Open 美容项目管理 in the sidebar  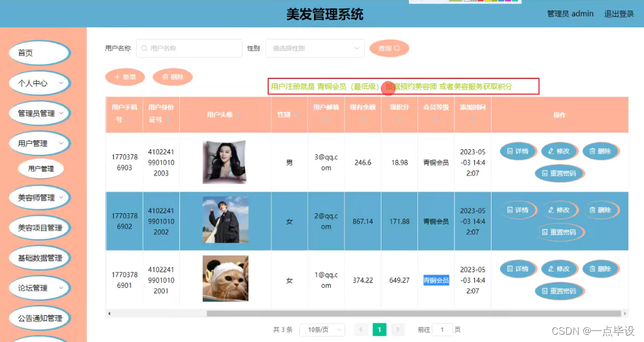tap(39, 228)
